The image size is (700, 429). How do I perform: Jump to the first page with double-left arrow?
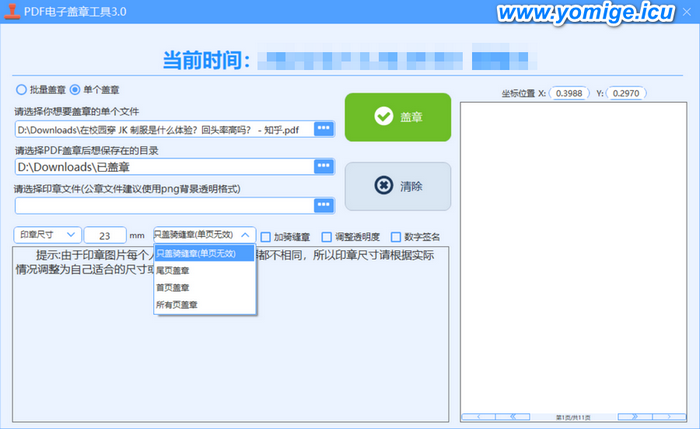tap(512, 416)
